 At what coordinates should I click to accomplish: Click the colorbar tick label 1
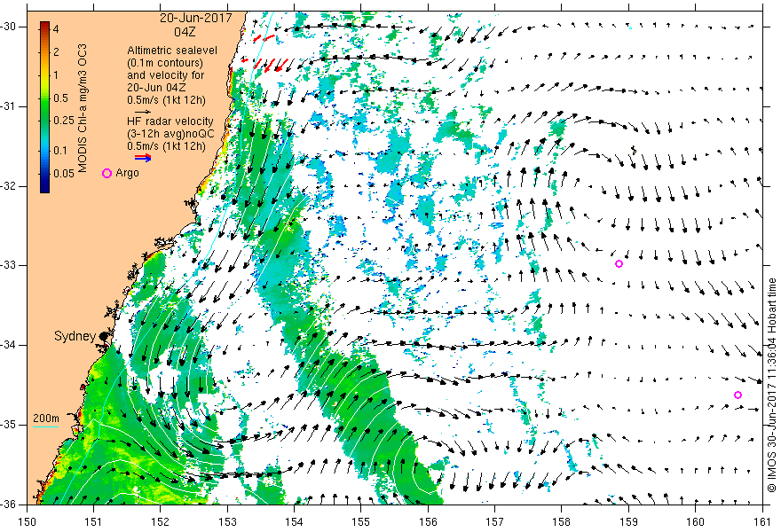56,75
